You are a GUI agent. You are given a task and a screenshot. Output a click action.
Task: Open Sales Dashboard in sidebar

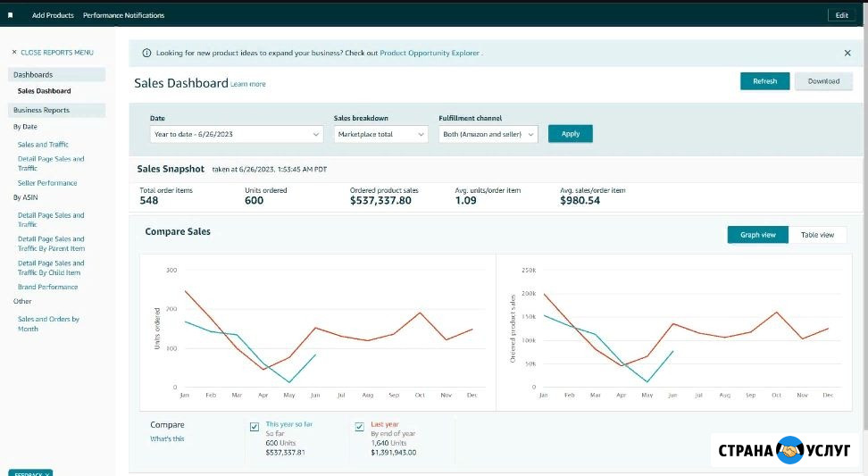[x=45, y=91]
